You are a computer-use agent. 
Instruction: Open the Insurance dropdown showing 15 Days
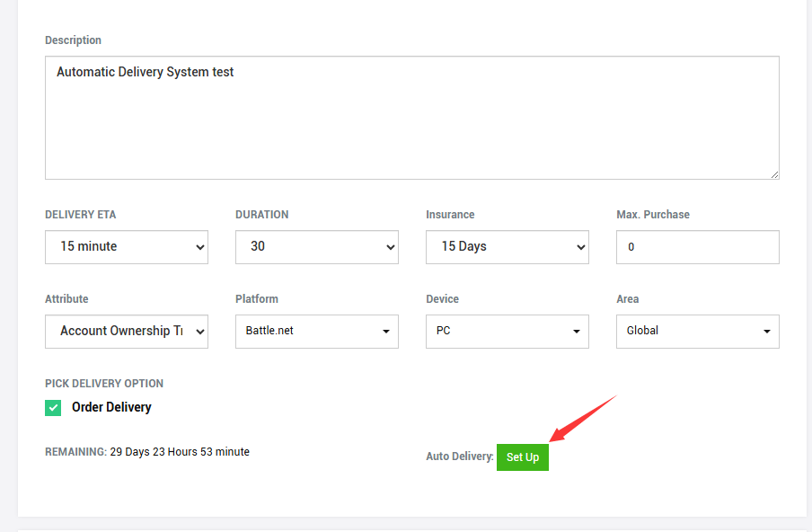pyautogui.click(x=507, y=247)
